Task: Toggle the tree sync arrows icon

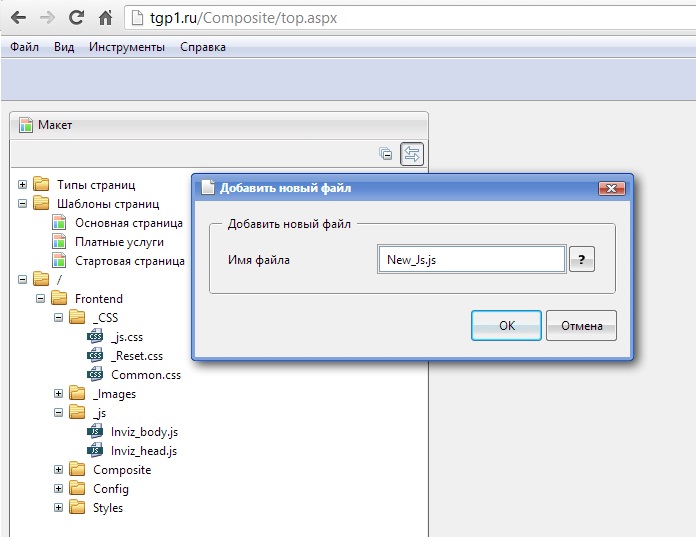Action: pyautogui.click(x=412, y=154)
